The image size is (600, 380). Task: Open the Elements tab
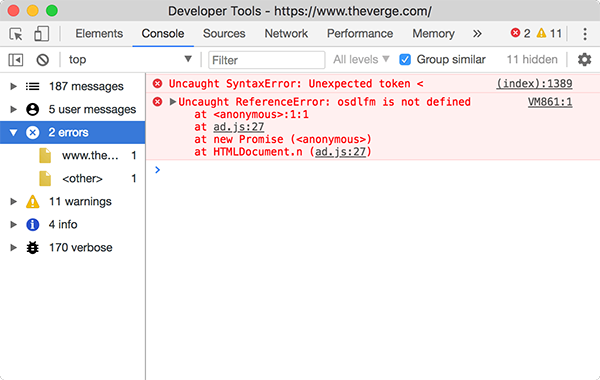[x=99, y=34]
